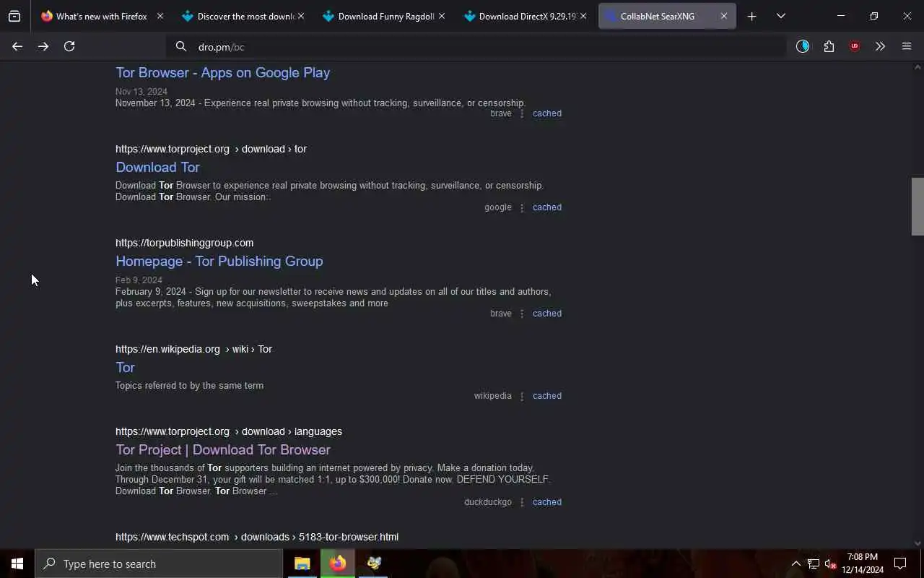Focus the dro.pm/bc address bar
Image resolution: width=924 pixels, height=578 pixels.
pyautogui.click(x=476, y=47)
